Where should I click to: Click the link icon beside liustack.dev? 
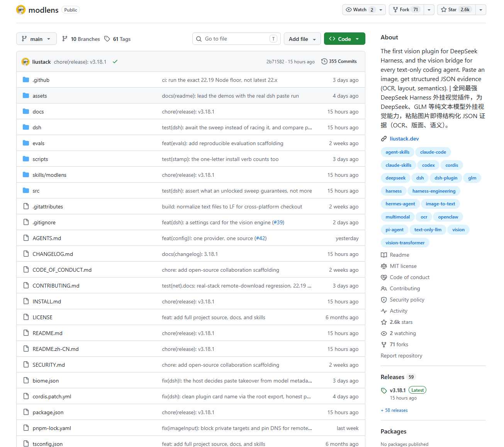tap(384, 139)
